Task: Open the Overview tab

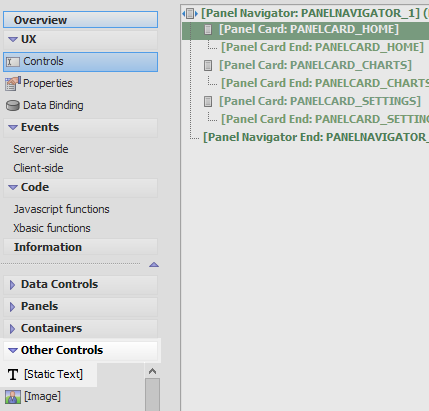Action: pos(80,20)
